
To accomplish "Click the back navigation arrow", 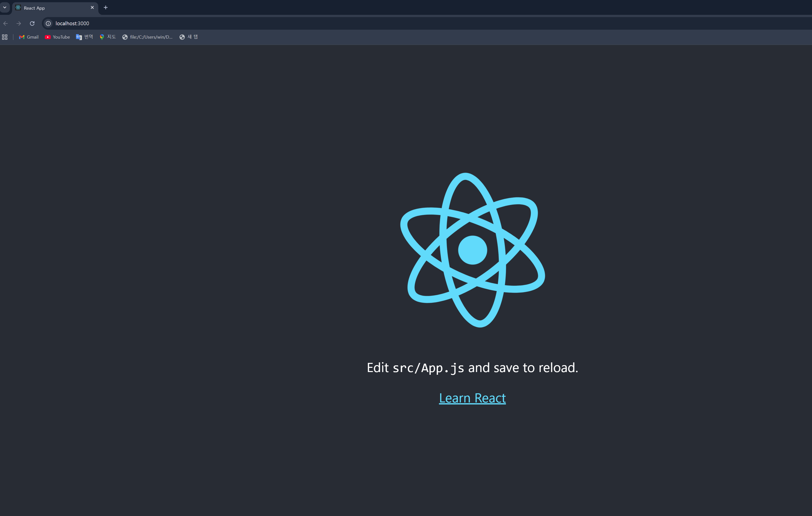I will [5, 23].
